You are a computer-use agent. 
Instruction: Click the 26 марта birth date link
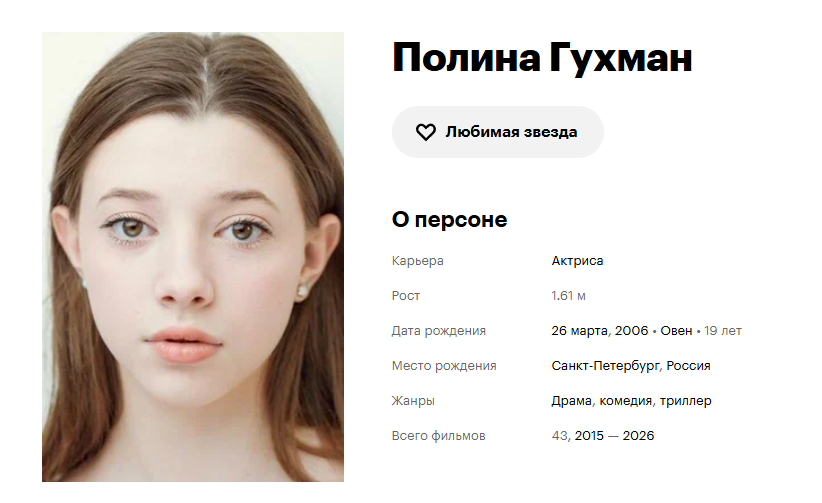(579, 331)
